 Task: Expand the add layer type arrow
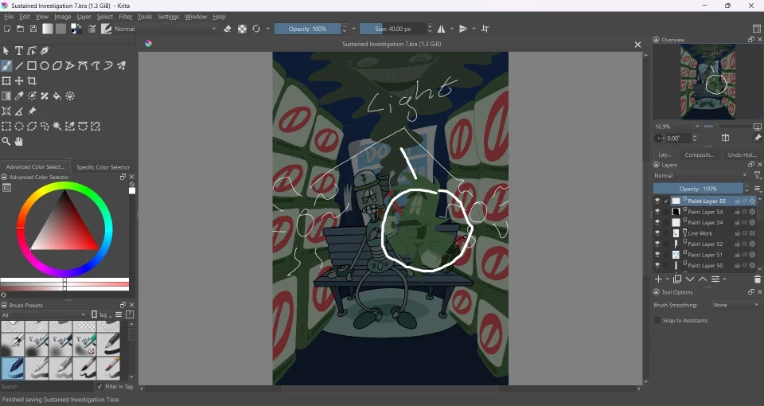click(668, 279)
